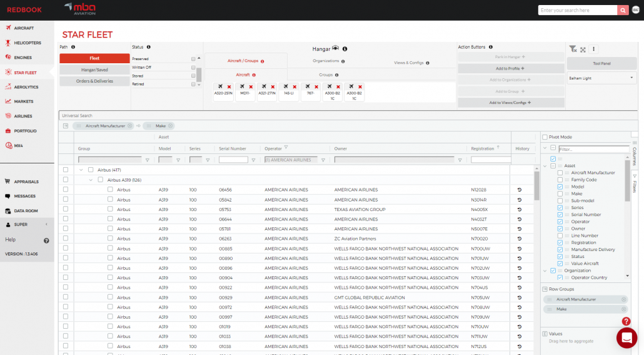Click the Add to Profile button
Image resolution: width=644 pixels, height=355 pixels.
pos(511,68)
